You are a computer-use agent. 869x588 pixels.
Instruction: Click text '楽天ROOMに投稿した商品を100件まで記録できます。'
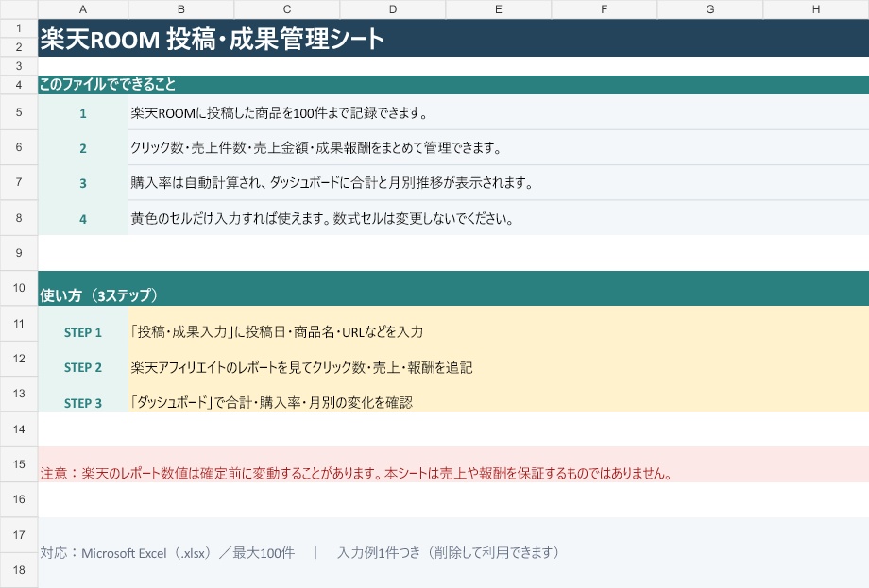click(280, 113)
